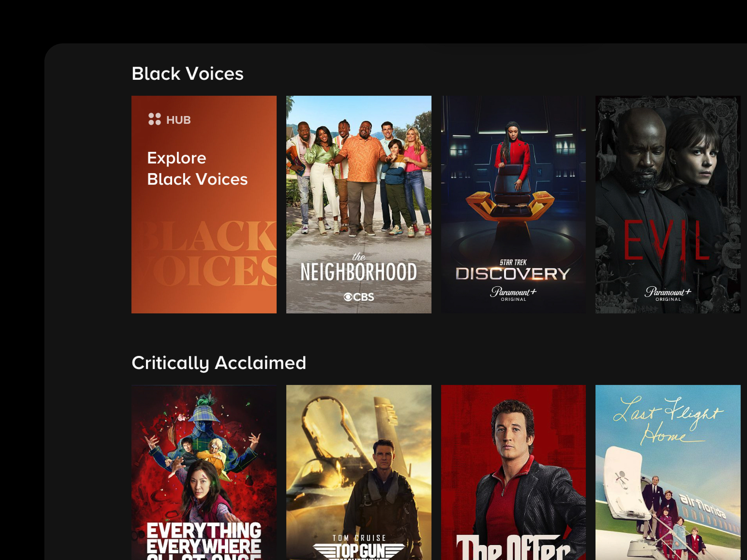Click the Black Voices row heading

coord(187,73)
